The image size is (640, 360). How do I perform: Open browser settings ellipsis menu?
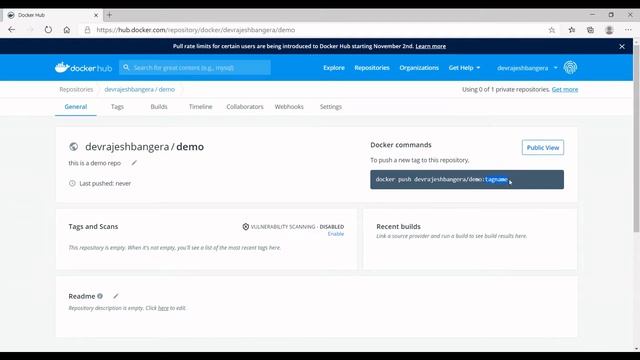tap(628, 30)
